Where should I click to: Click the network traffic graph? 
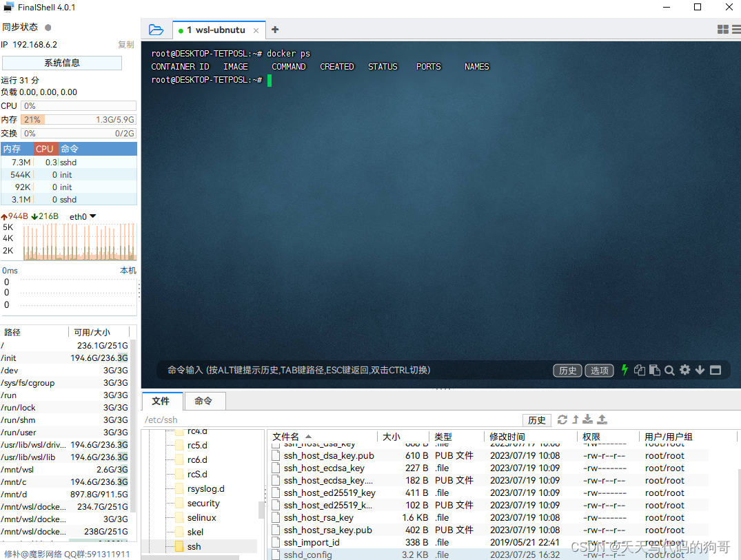79,242
